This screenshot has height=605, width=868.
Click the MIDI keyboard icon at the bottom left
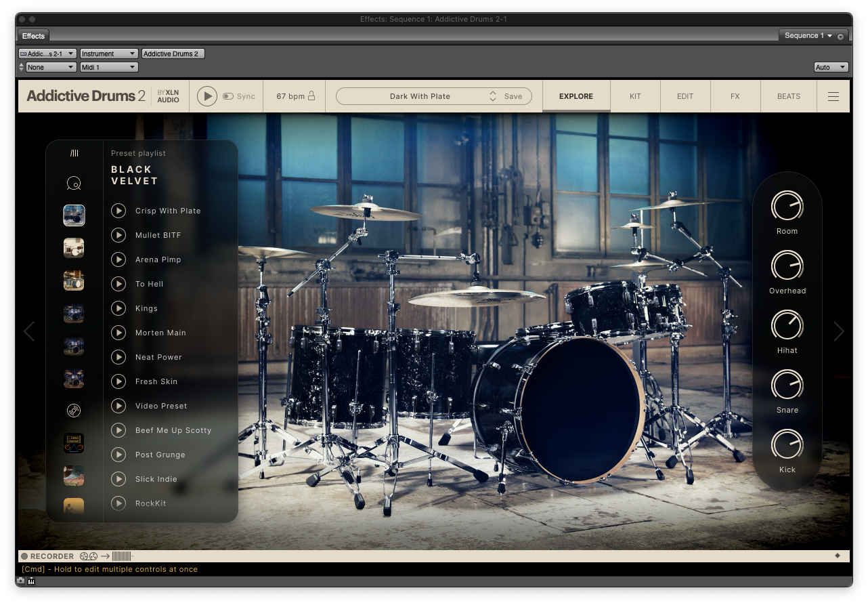pos(31,581)
